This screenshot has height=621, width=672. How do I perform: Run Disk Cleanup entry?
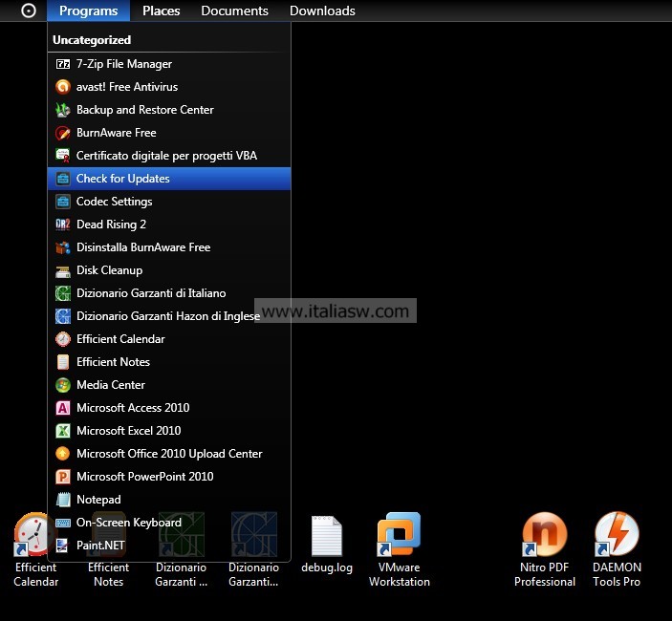pos(169,270)
